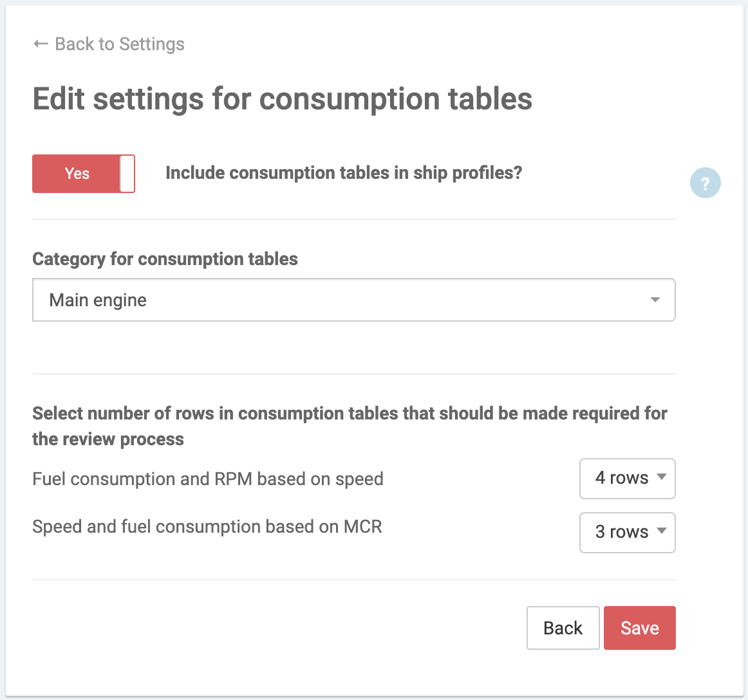Click the white handle of the Yes toggle
This screenshot has width=748, height=700.
click(127, 174)
